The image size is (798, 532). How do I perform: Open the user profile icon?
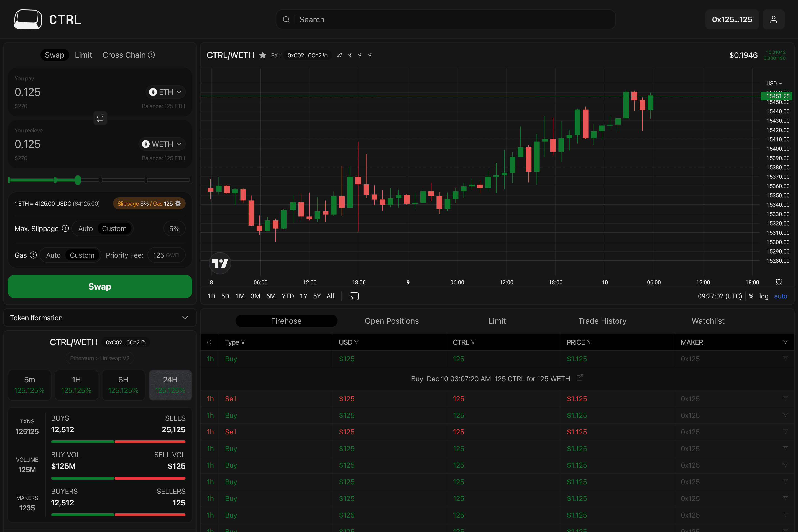click(773, 19)
